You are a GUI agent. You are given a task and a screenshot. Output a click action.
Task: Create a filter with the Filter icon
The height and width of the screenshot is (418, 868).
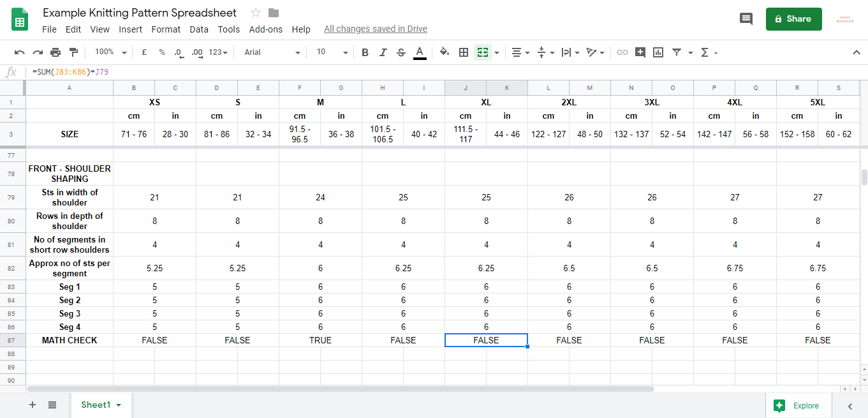click(x=676, y=52)
